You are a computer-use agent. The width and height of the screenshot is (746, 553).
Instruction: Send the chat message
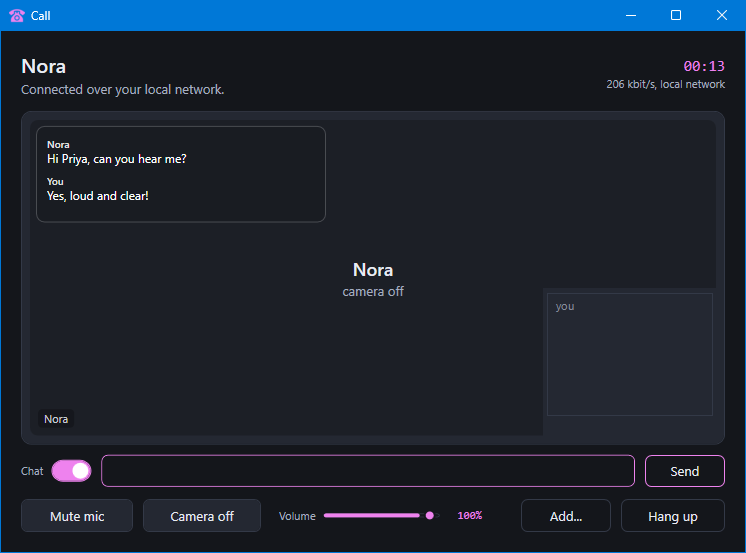pos(685,471)
